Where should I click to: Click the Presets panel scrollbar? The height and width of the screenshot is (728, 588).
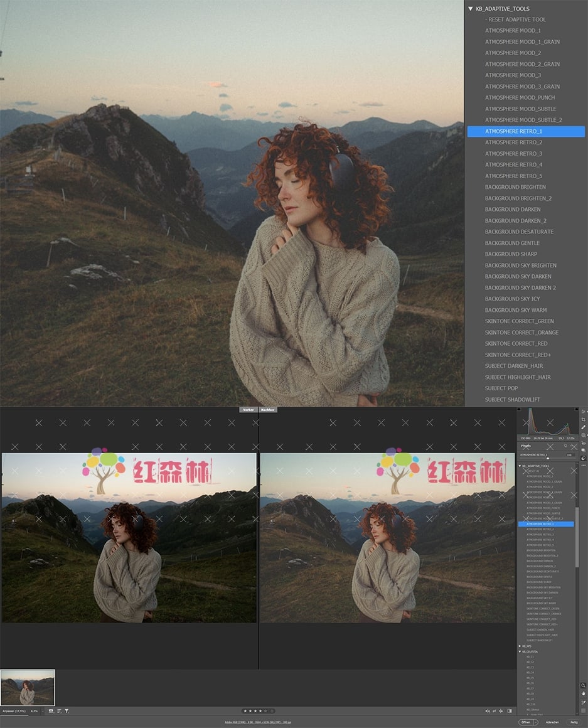577,537
